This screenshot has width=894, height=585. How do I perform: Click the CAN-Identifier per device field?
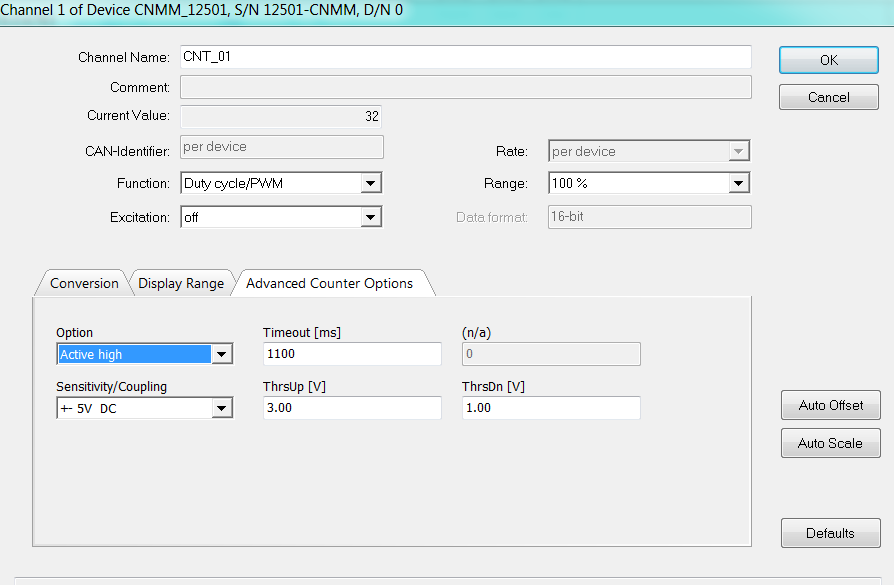pos(281,147)
